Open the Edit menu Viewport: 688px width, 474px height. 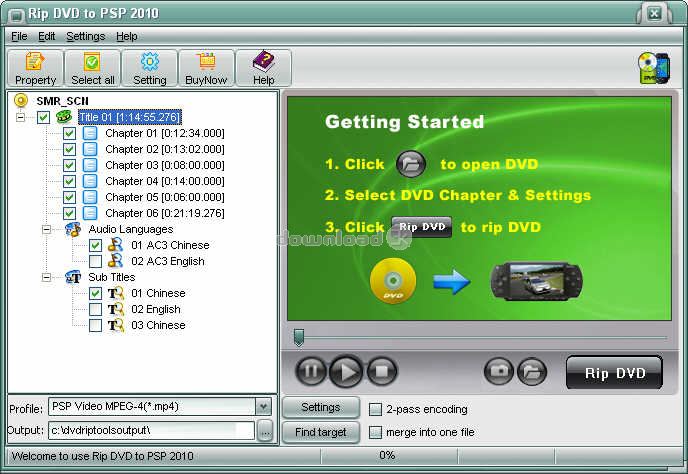pyautogui.click(x=47, y=36)
